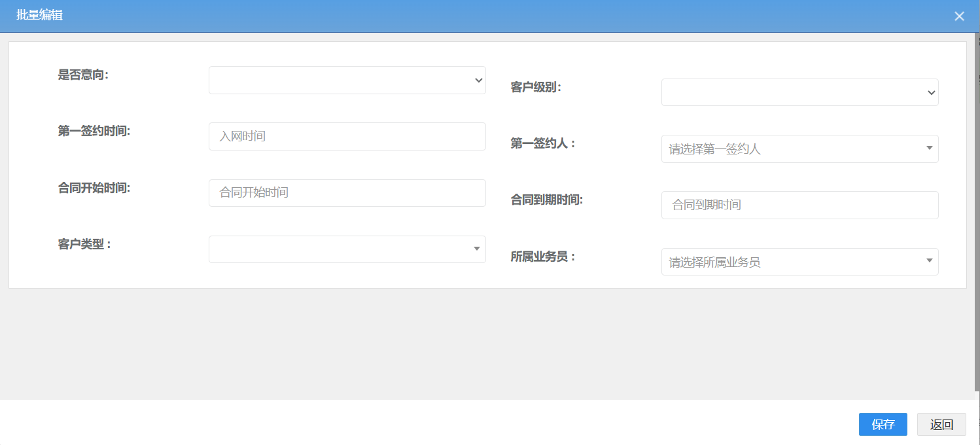Viewport: 980px width, 445px height.
Task: Click the 合同开始时间 input field
Action: [x=347, y=192]
